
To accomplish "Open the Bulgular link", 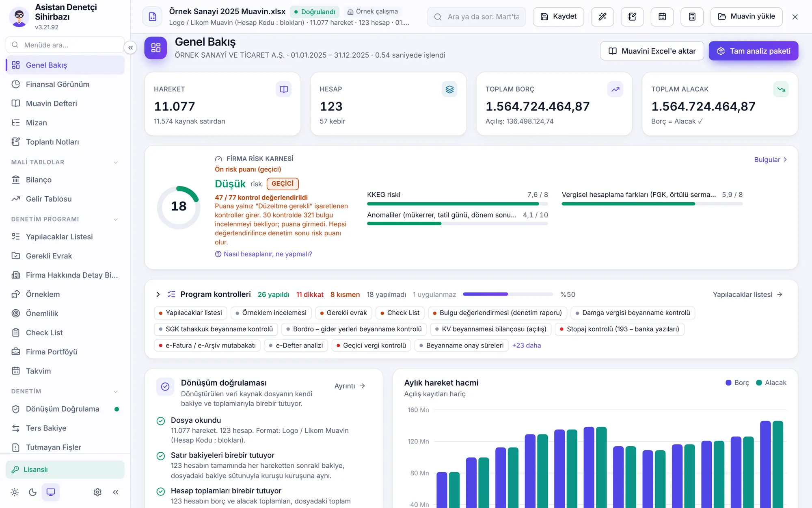I will pyautogui.click(x=771, y=160).
